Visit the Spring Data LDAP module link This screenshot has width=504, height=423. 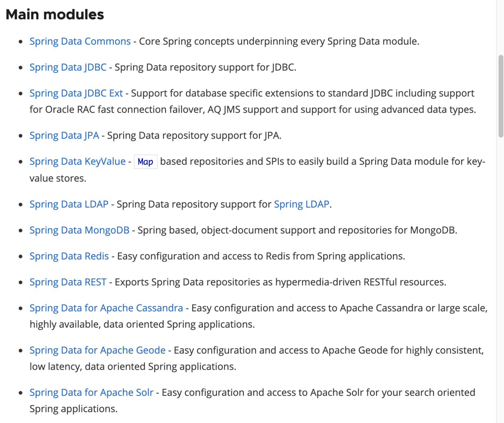click(69, 204)
